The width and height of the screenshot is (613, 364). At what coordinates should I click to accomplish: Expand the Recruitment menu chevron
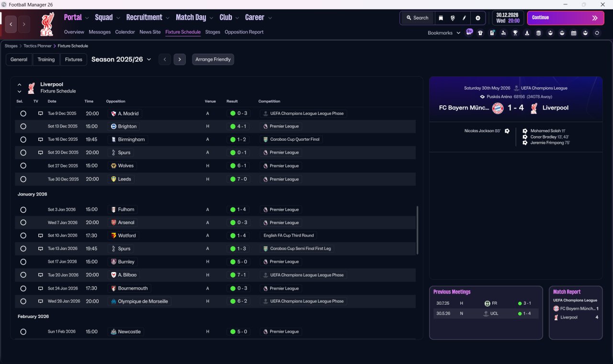pos(168,18)
